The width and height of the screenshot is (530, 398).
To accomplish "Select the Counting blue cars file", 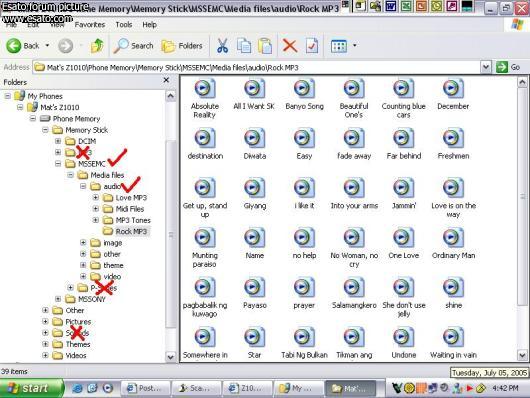I will click(x=403, y=99).
